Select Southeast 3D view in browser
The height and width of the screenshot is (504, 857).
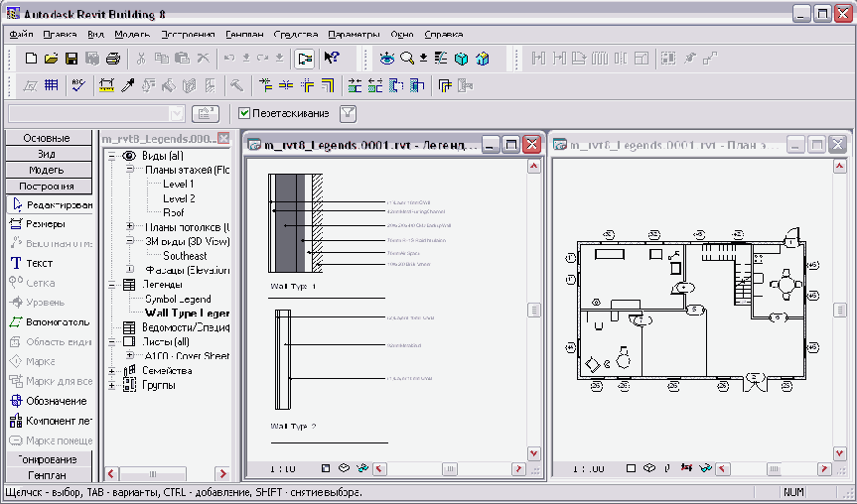[185, 256]
